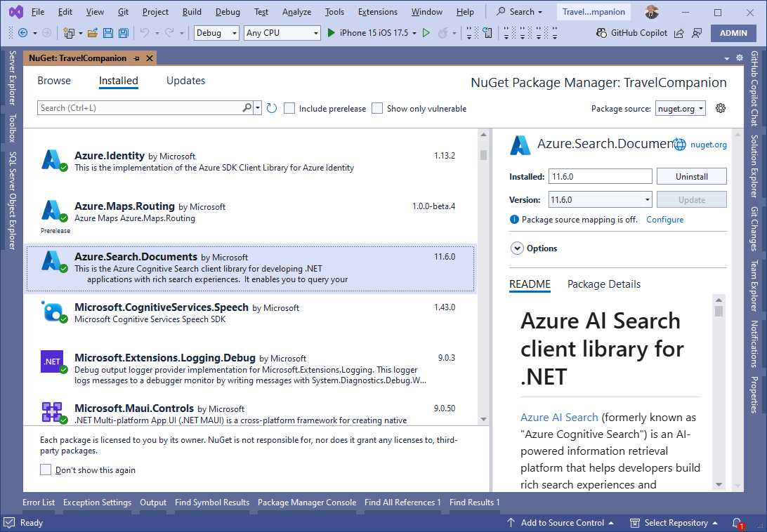The width and height of the screenshot is (767, 532).
Task: Switch to the Updates tab
Action: 185,81
